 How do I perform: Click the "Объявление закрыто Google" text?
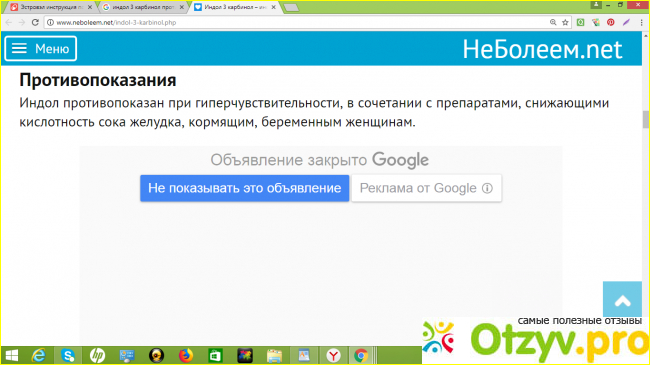tap(319, 160)
